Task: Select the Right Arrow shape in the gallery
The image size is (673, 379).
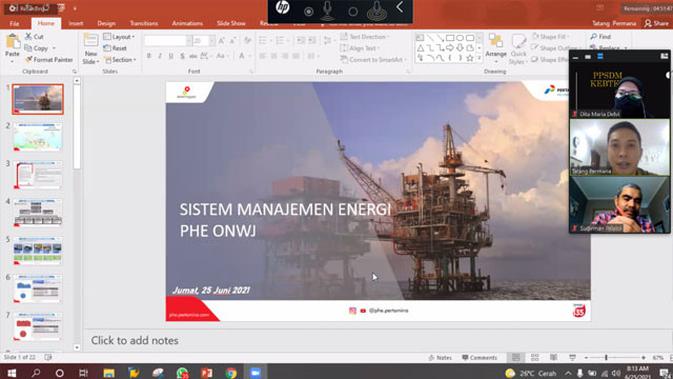Action: pyautogui.click(x=450, y=48)
